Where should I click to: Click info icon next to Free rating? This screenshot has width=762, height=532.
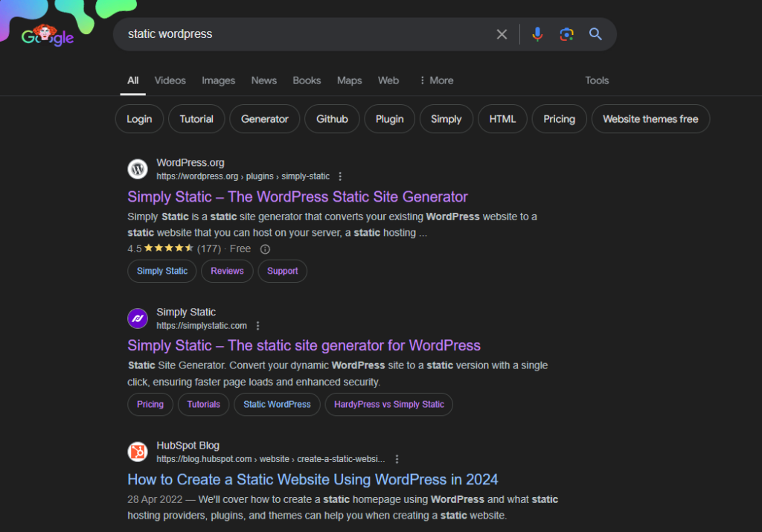pos(265,249)
